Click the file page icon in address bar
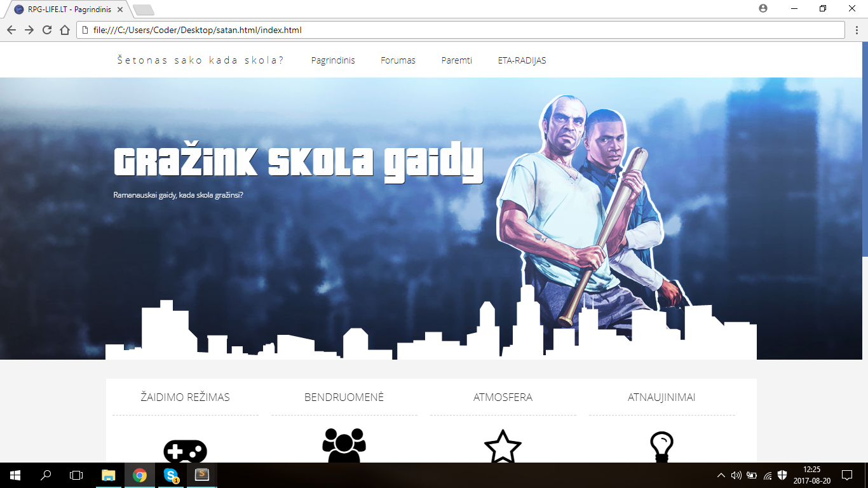Viewport: 868px width, 488px height. [85, 30]
